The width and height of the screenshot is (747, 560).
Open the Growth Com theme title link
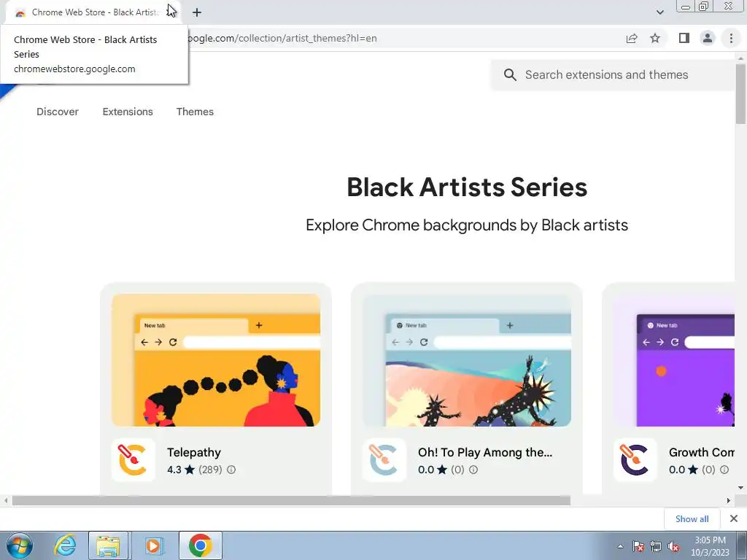click(x=701, y=452)
